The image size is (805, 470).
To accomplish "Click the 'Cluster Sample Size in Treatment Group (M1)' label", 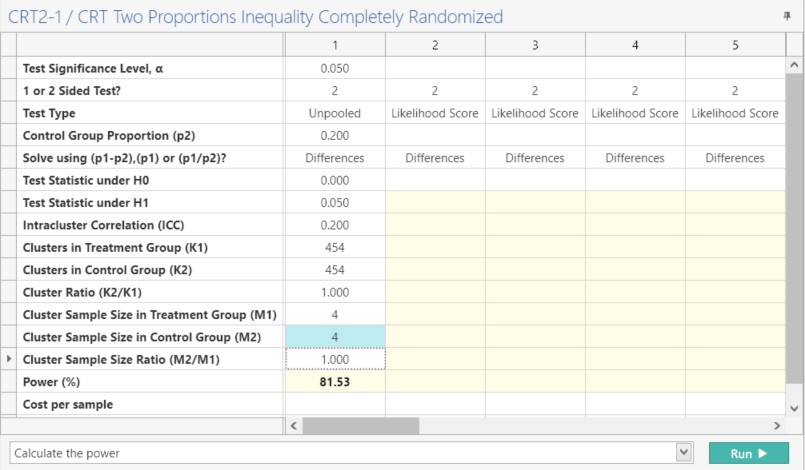I will tap(149, 315).
